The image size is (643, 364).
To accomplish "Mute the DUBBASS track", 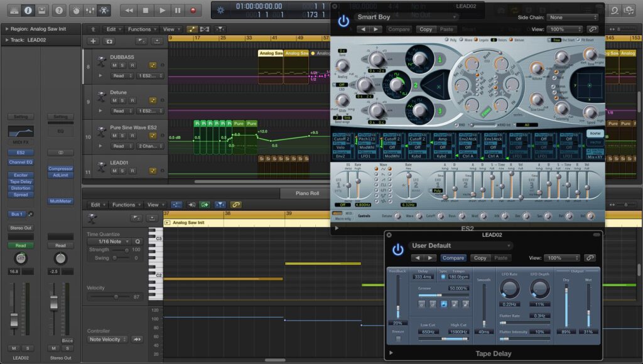I will (114, 64).
